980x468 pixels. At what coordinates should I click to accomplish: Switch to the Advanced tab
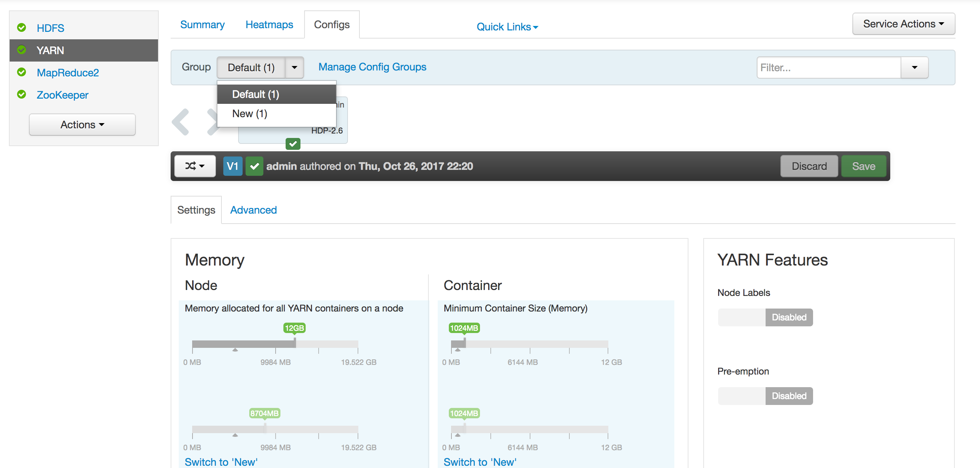(x=253, y=210)
